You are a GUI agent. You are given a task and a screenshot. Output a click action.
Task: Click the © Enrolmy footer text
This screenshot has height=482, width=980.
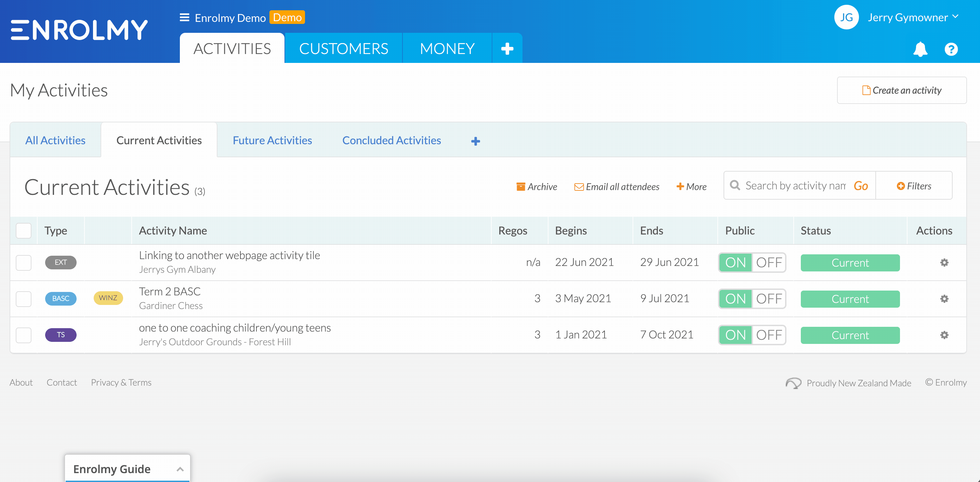[x=946, y=382]
